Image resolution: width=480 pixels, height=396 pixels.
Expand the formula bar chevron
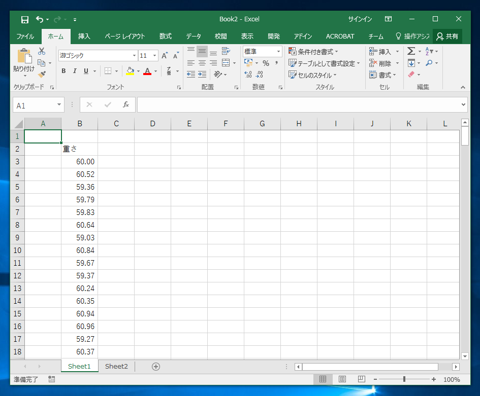click(x=463, y=105)
